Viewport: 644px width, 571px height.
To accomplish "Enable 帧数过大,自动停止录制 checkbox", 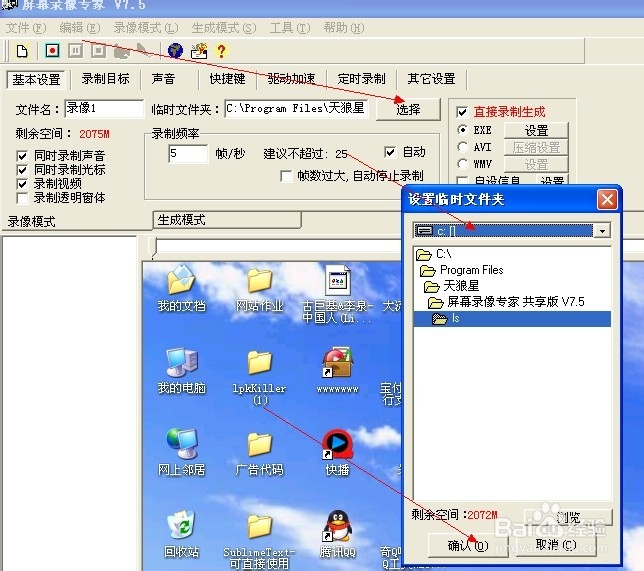I will pos(286,176).
